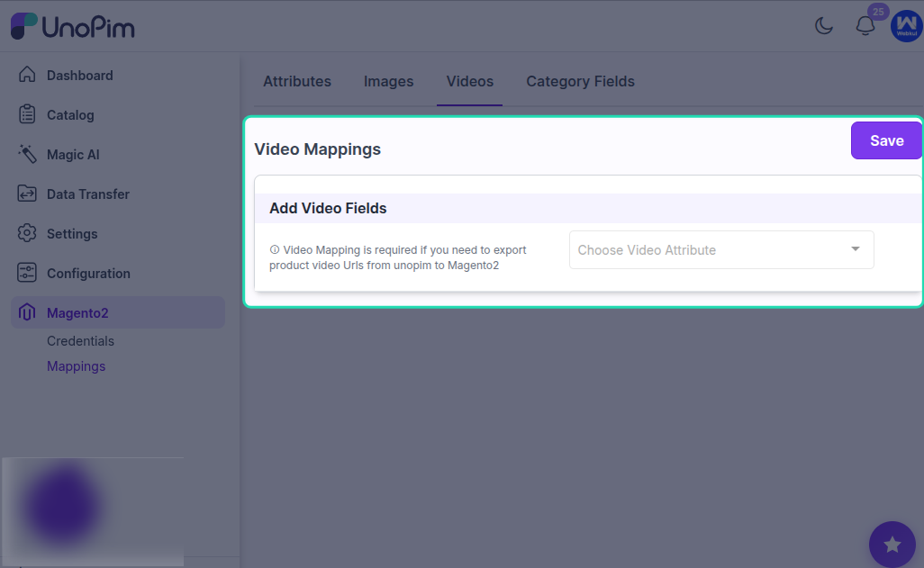
Task: Open the Webkul user avatar menu
Action: [x=906, y=26]
